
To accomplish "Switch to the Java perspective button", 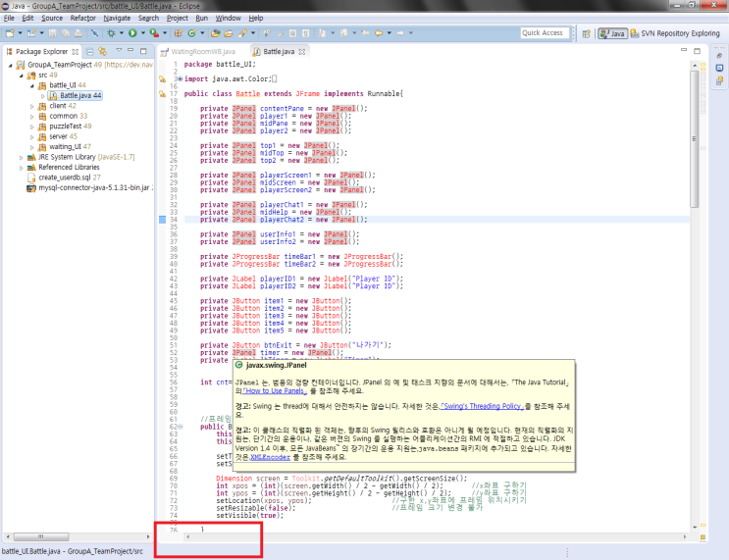I will (x=612, y=33).
